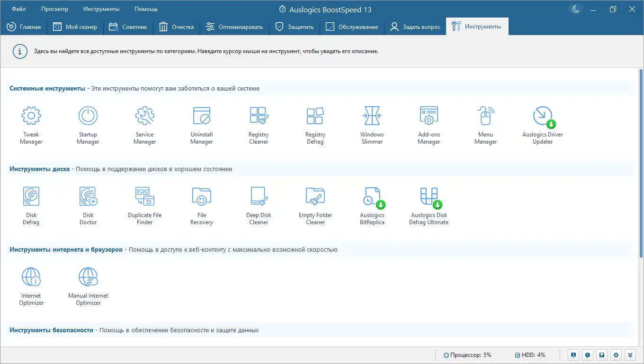Go to the Мой сканер tab
The image size is (644, 364).
(75, 27)
